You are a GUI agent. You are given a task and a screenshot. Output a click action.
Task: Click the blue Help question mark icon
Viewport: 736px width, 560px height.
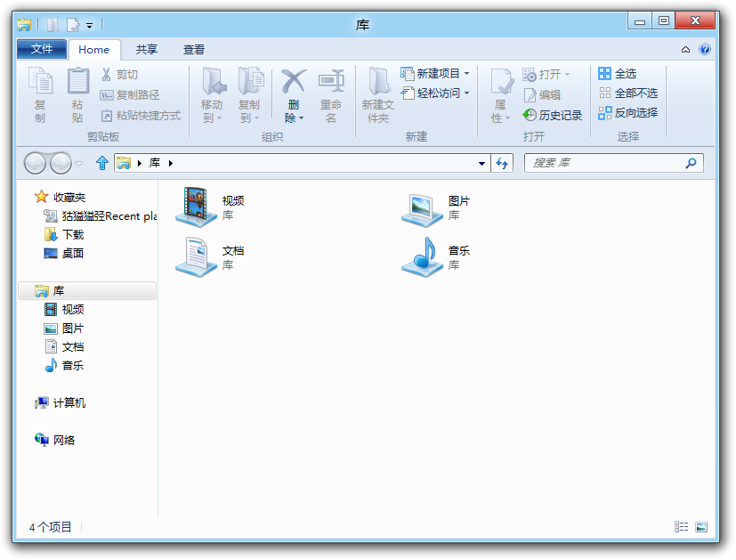click(705, 49)
